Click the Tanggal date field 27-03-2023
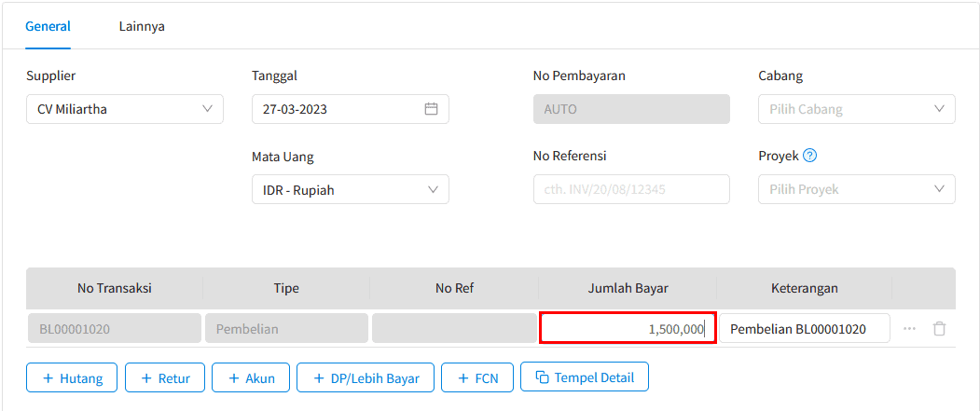This screenshot has width=980, height=411. point(350,109)
